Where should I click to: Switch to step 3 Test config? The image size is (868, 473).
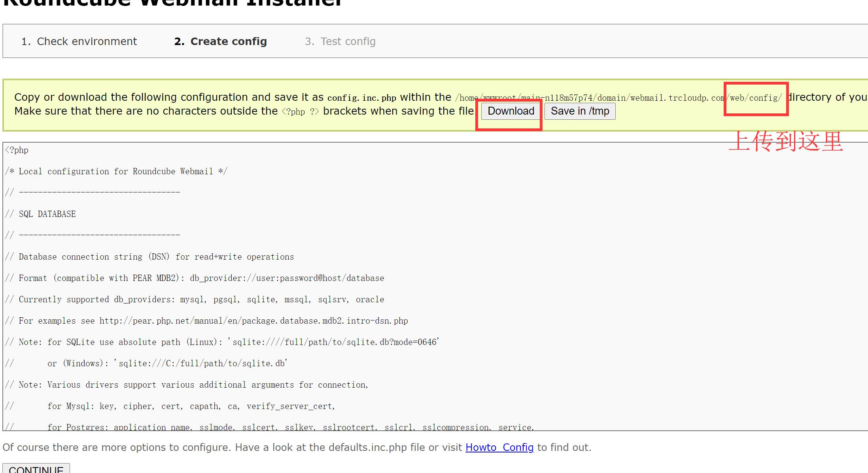[x=340, y=41]
